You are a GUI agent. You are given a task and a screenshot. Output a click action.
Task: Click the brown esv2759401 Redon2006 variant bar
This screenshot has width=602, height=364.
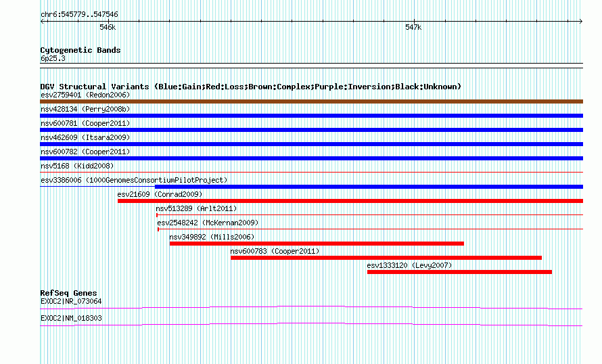[311, 101]
